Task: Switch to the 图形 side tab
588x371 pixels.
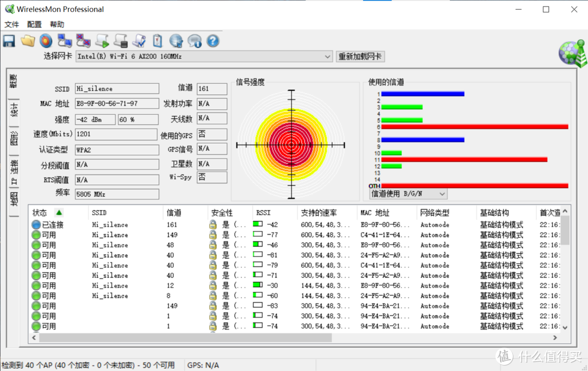Action: (14, 139)
